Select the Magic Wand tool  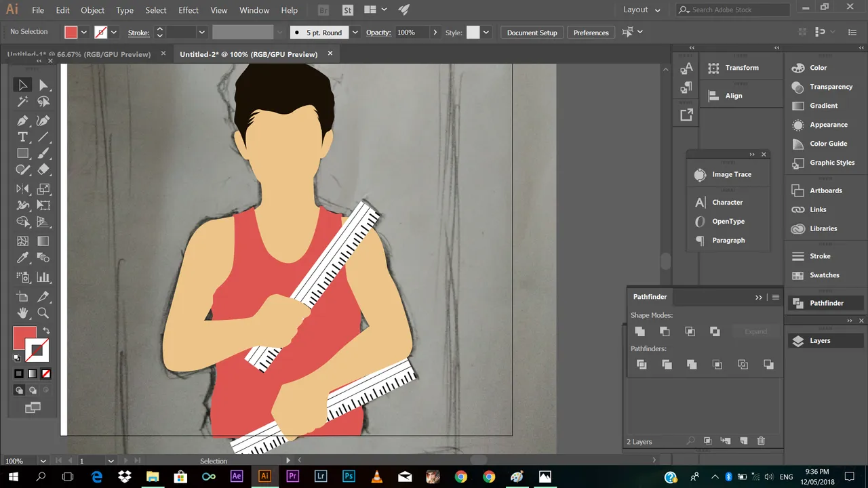click(22, 102)
